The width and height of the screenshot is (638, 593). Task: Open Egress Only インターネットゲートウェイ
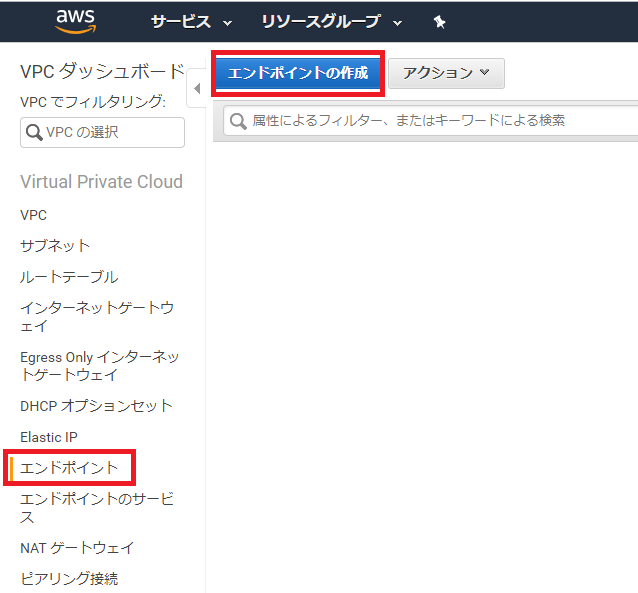[100, 365]
